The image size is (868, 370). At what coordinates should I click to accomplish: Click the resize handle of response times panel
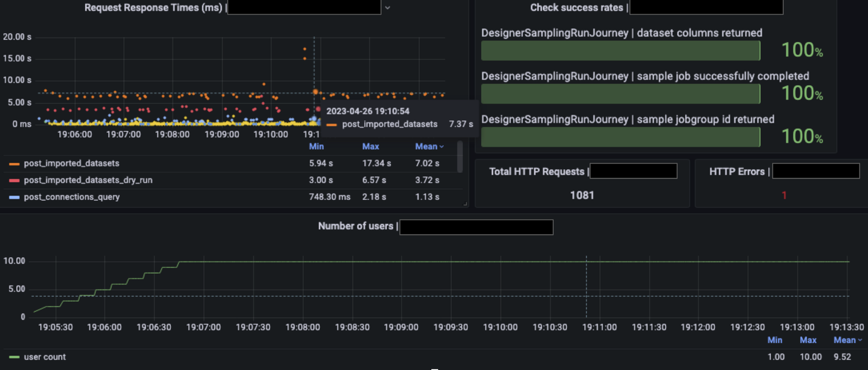(465, 204)
